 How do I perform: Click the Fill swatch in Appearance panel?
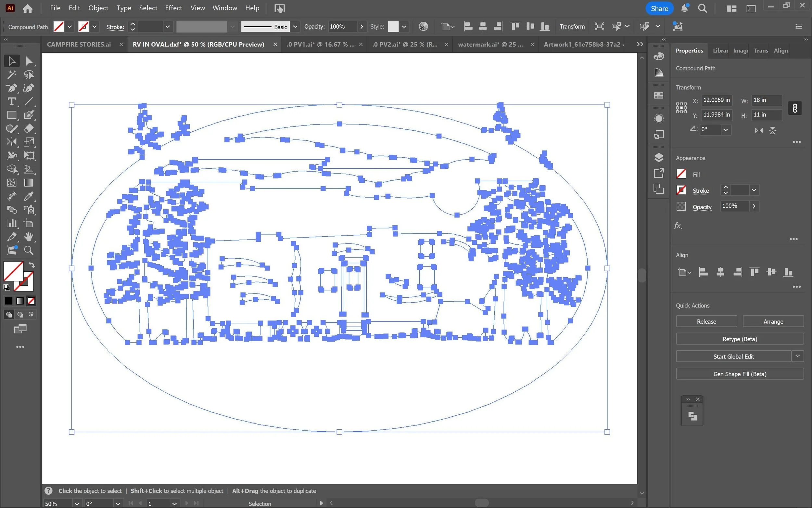click(x=681, y=174)
